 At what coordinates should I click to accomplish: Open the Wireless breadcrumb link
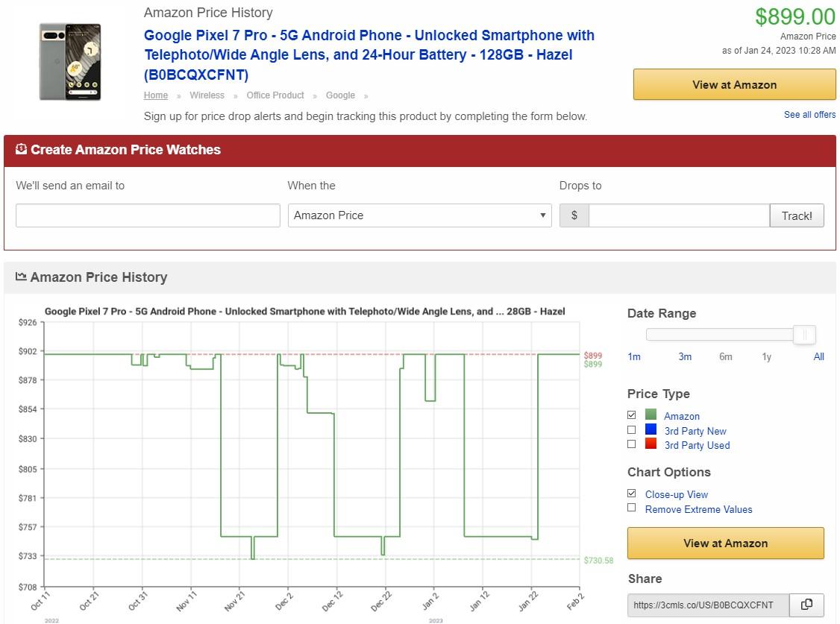[207, 95]
